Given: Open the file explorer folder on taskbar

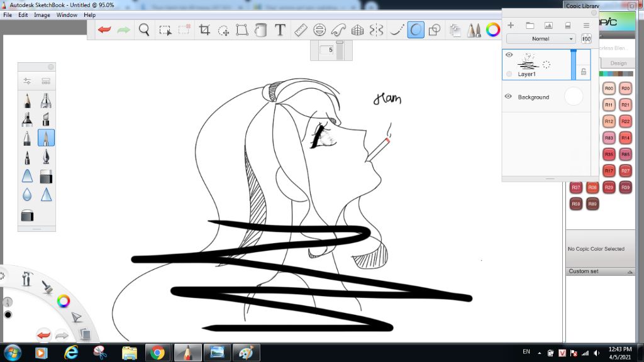Looking at the screenshot, I should [130, 353].
